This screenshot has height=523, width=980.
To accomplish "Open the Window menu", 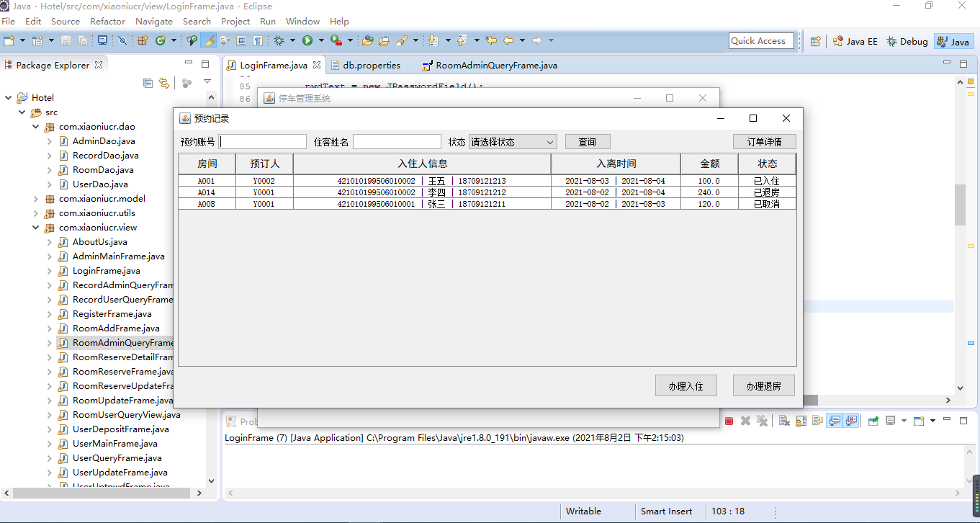I will (303, 22).
